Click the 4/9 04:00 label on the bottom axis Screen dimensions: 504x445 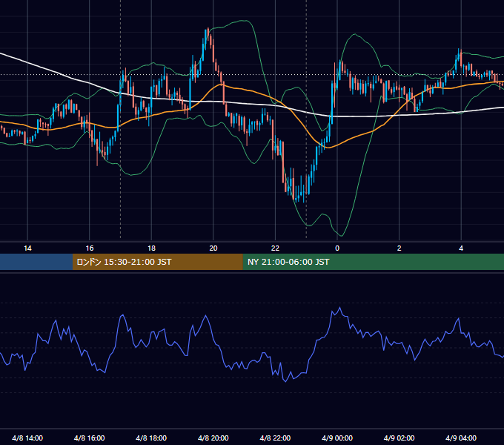click(x=461, y=438)
